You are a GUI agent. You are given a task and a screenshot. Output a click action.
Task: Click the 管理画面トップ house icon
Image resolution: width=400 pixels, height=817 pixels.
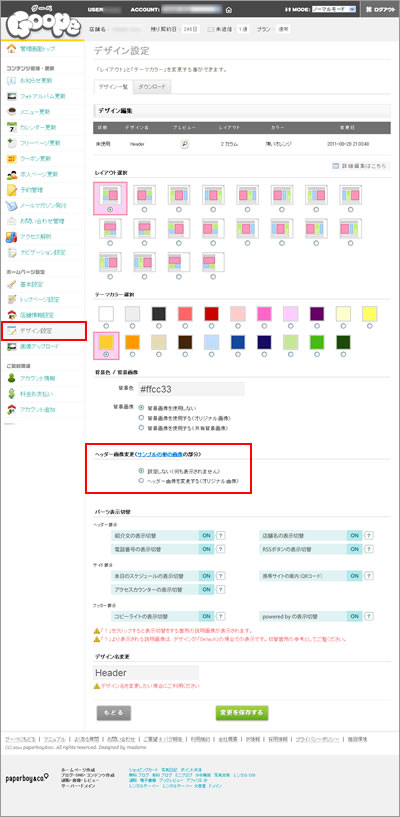coord(11,49)
